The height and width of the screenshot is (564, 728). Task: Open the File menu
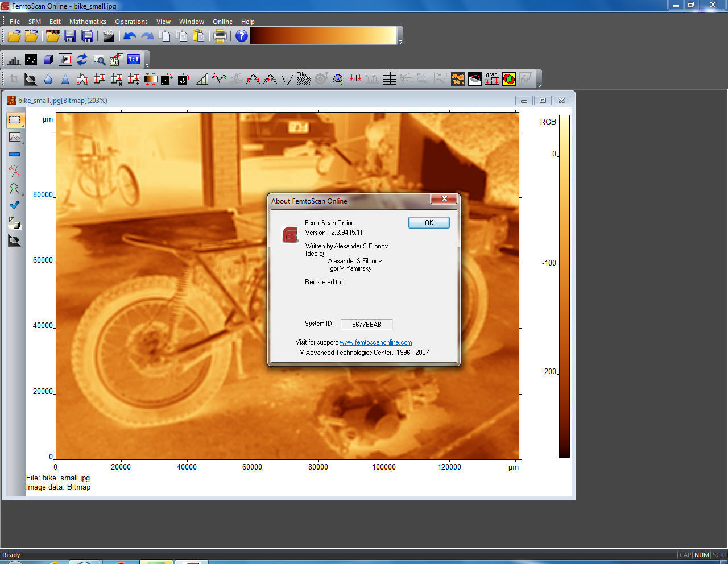[15, 22]
